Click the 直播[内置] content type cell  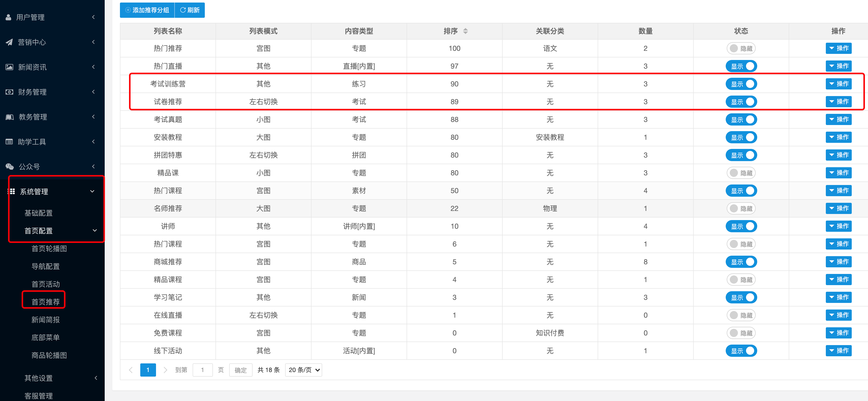359,66
